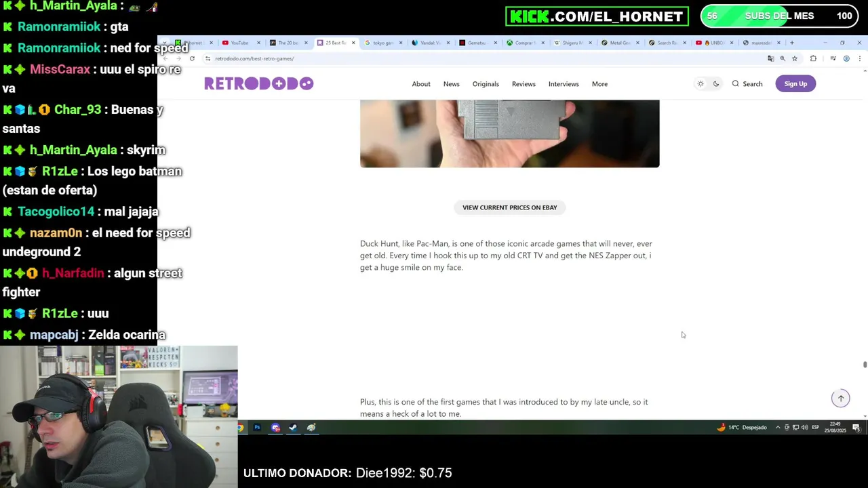The width and height of the screenshot is (868, 488).
Task: Click chat username nazam0n
Action: [x=56, y=232]
